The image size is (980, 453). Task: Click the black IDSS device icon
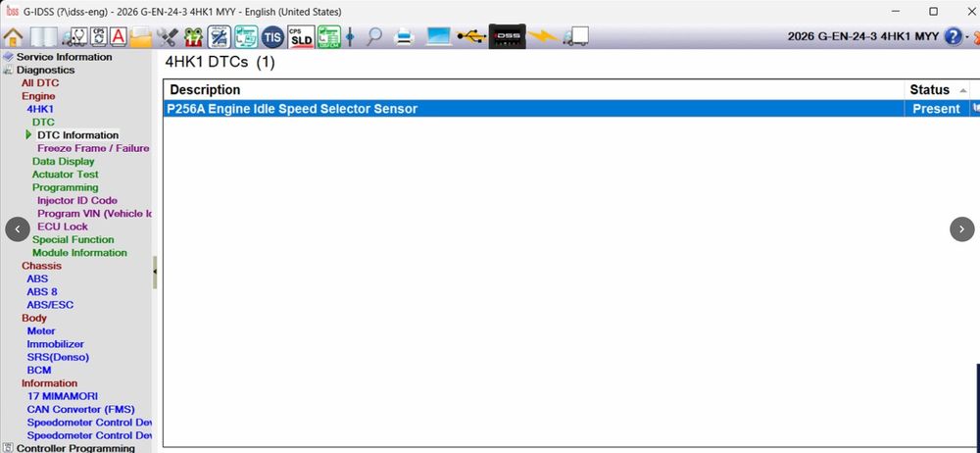(x=507, y=37)
